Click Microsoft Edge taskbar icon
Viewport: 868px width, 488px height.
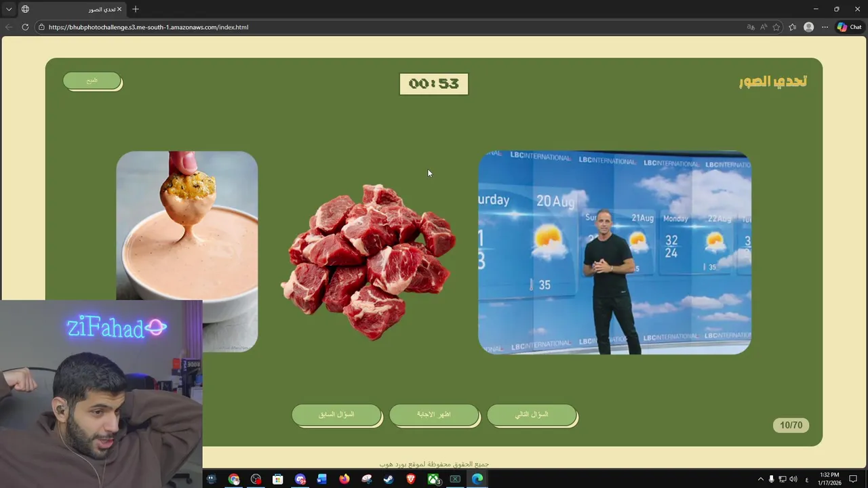point(477,479)
